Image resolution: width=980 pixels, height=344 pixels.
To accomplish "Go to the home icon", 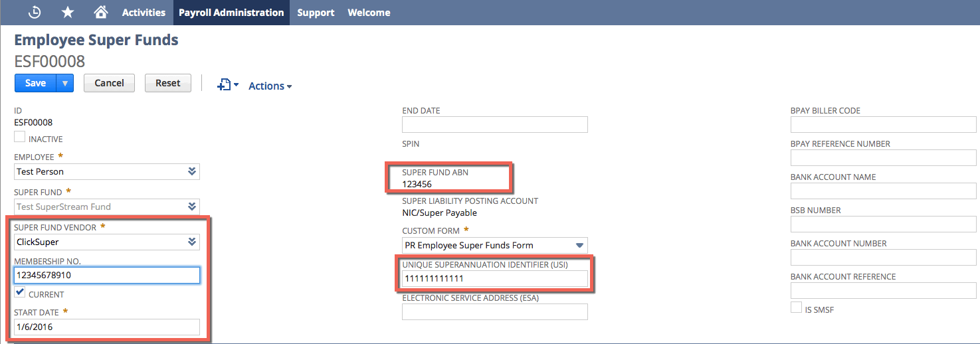I will point(101,13).
